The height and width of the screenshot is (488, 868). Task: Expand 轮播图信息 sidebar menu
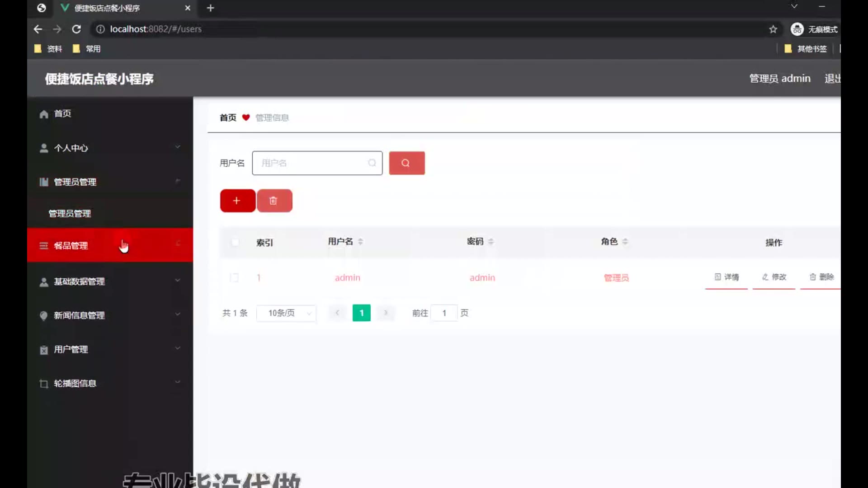click(110, 383)
